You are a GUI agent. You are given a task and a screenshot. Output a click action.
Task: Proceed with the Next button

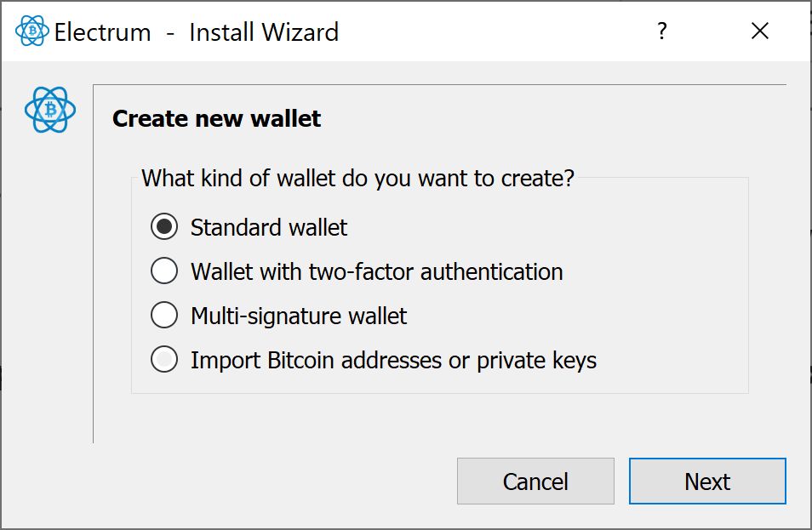point(706,482)
